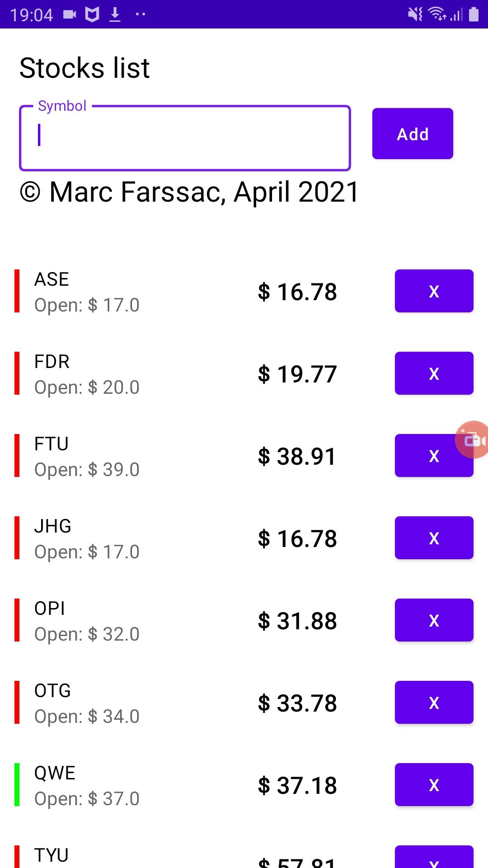Tap the video camera status icon

tap(70, 14)
